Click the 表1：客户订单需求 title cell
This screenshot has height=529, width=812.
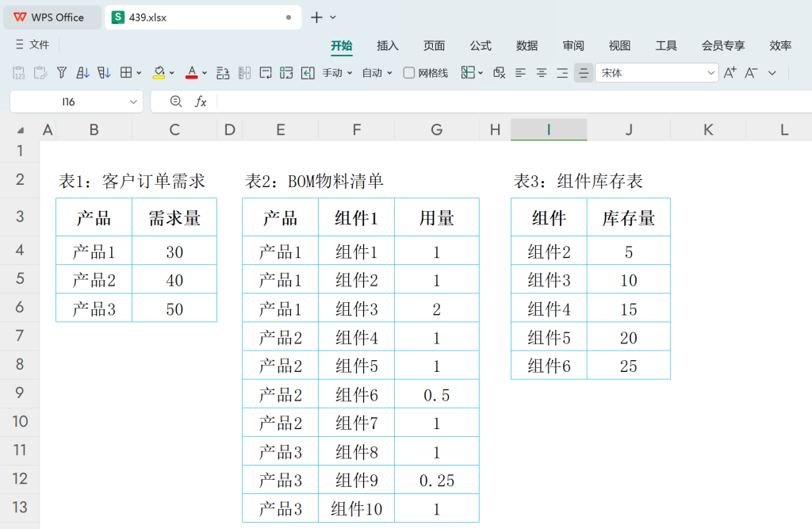point(132,181)
